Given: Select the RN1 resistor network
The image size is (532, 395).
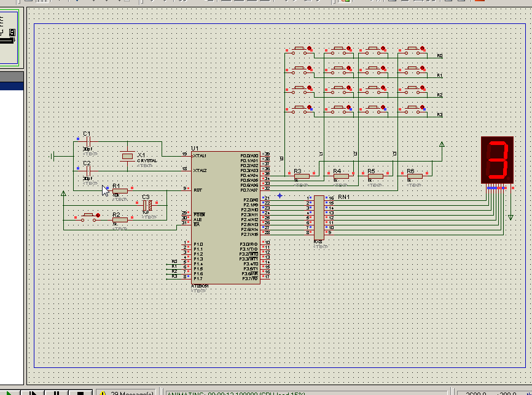Looking at the screenshot, I should 319,217.
